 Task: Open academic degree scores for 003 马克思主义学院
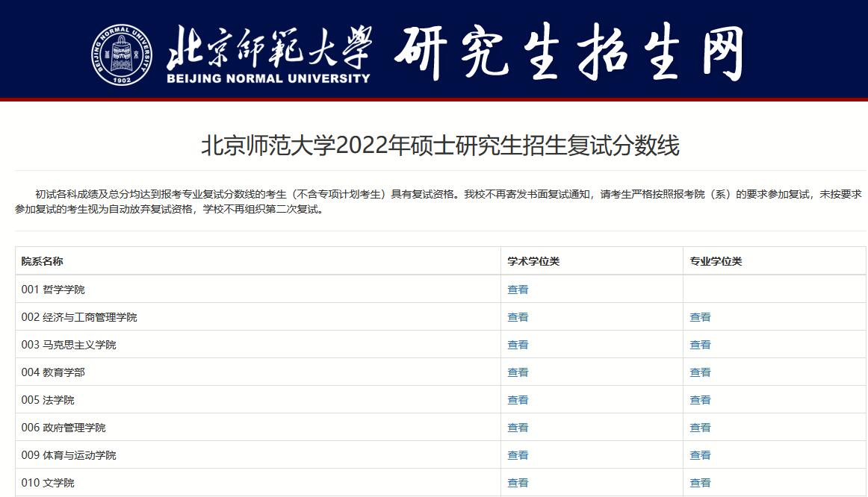point(517,344)
